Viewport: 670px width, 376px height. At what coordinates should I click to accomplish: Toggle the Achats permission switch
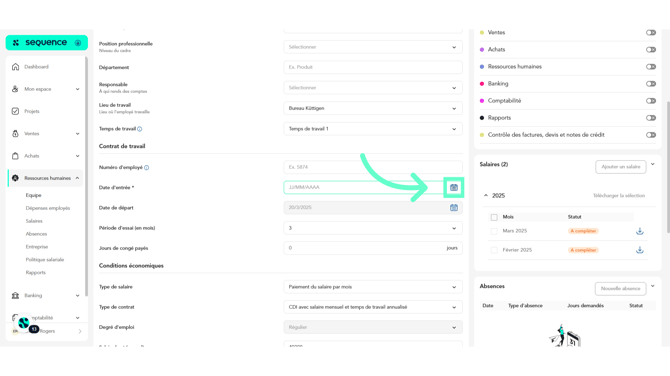650,50
